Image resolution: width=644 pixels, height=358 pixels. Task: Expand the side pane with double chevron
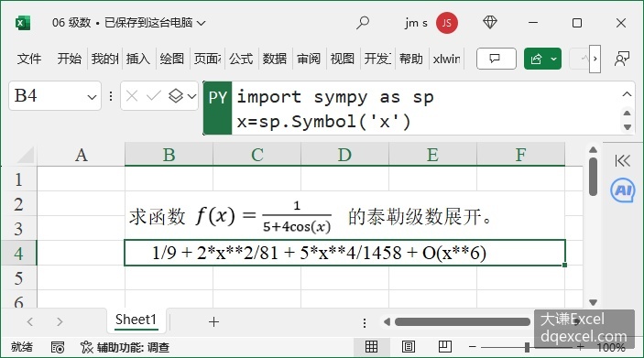[622, 160]
